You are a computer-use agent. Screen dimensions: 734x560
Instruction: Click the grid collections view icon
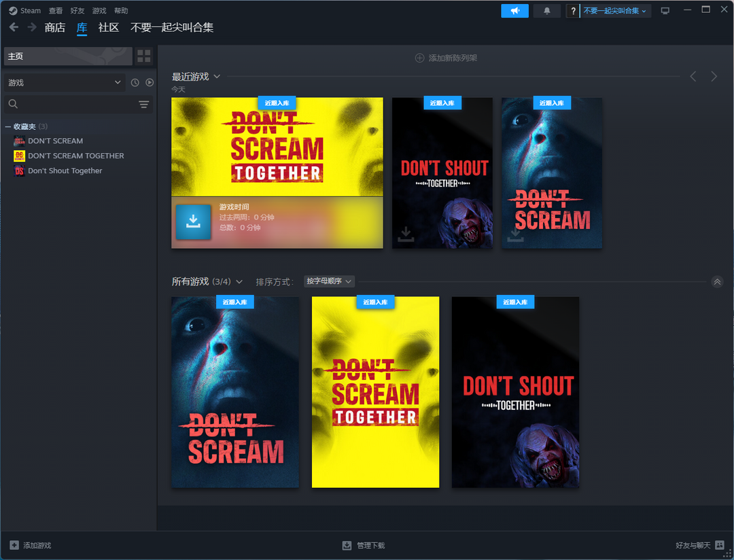coord(144,56)
